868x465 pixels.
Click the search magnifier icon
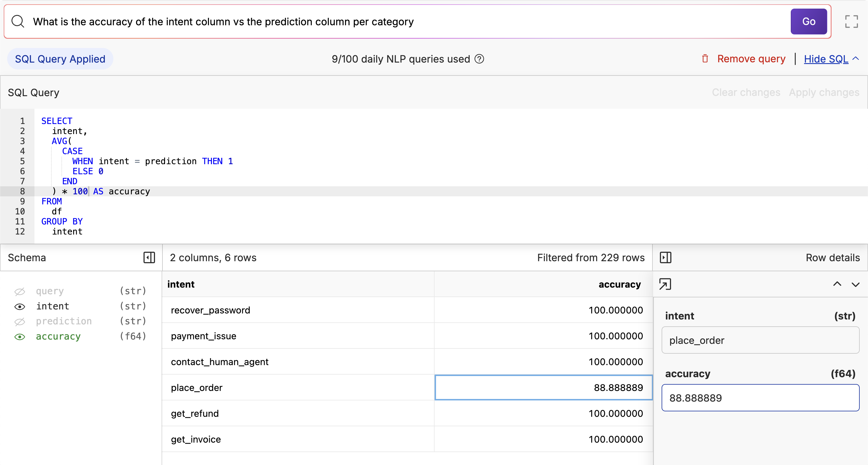coord(18,22)
